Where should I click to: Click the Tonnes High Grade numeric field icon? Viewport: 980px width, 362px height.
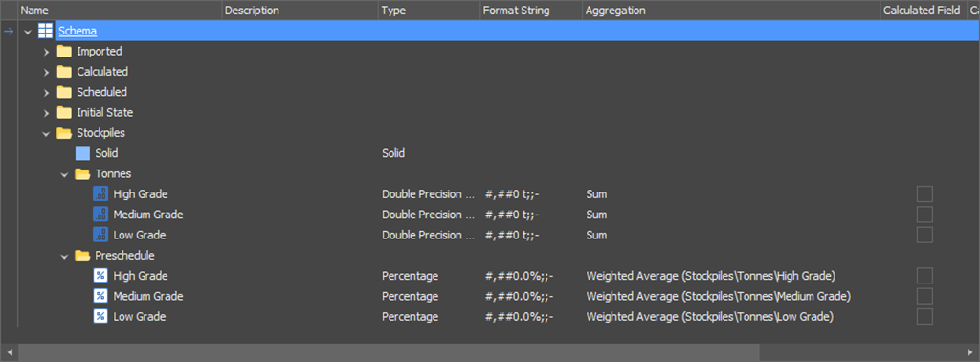100,194
